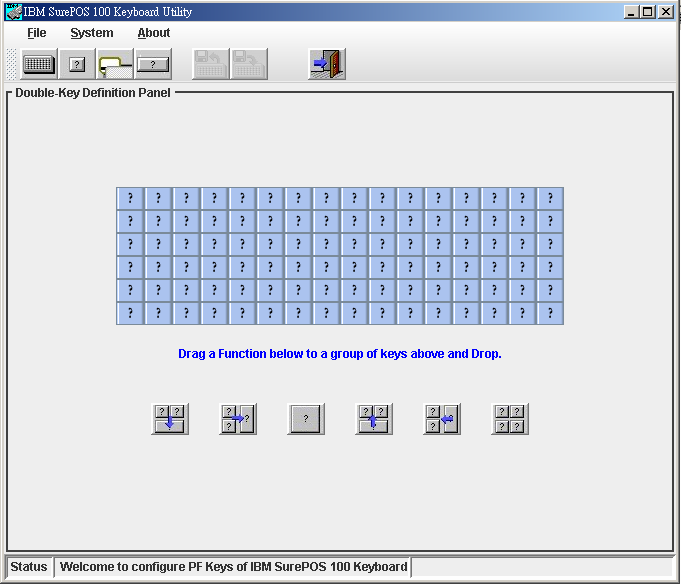Screen dimensions: 681x584
Task: Select the plain four-key grid function
Action: 510,419
